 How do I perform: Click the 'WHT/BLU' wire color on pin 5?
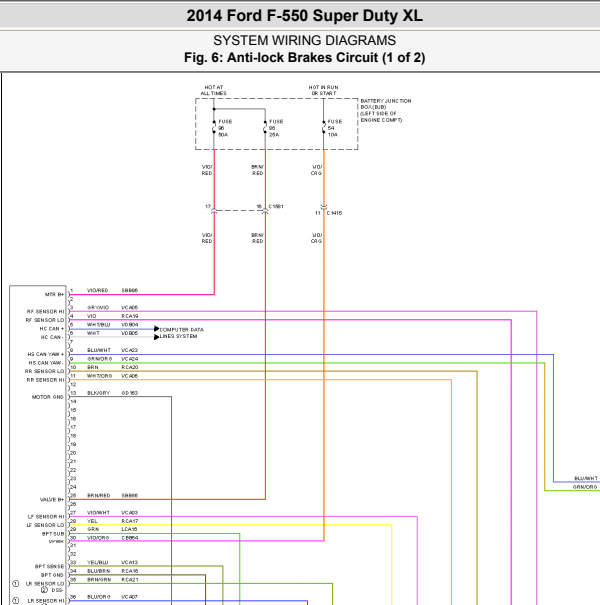click(x=98, y=325)
